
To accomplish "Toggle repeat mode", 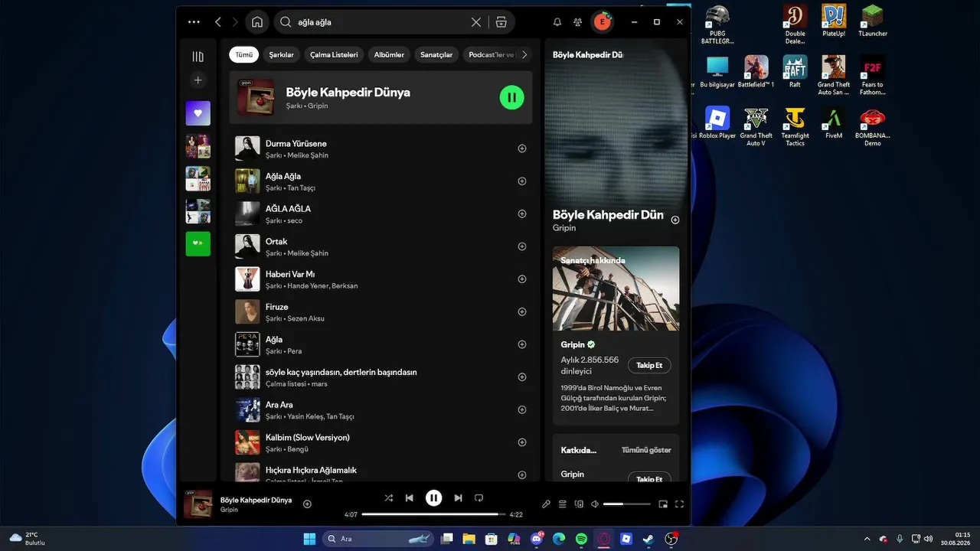I will 479,498.
